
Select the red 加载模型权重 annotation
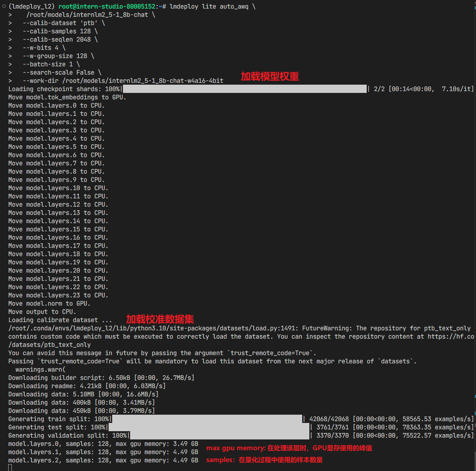(270, 76)
